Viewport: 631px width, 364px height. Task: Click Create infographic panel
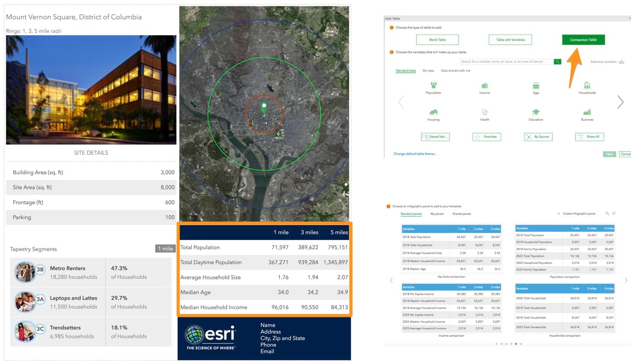576,214
